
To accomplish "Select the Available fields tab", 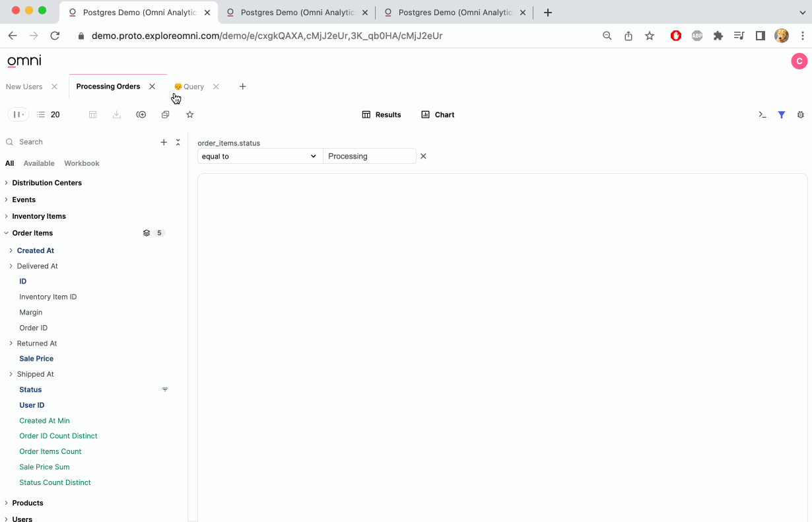I will point(39,163).
